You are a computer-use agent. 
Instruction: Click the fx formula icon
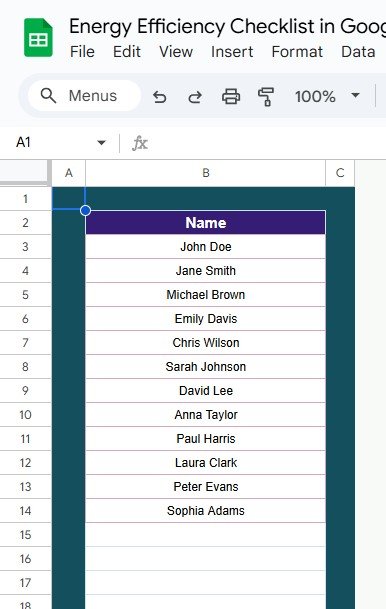[x=140, y=143]
